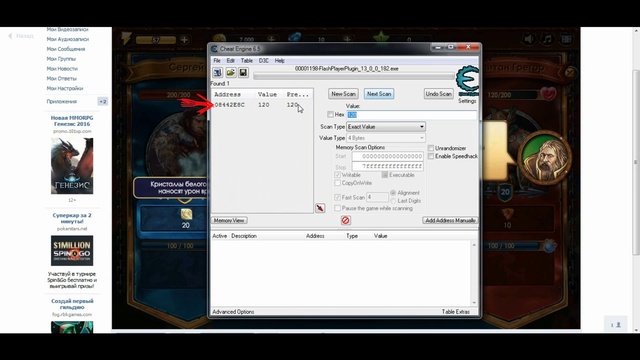Click the Description column header in address table

[x=244, y=236]
